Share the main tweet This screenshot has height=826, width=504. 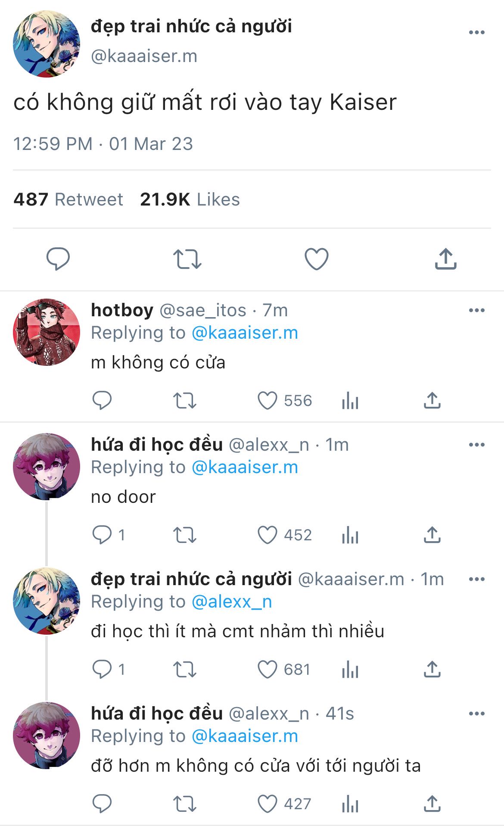[445, 259]
